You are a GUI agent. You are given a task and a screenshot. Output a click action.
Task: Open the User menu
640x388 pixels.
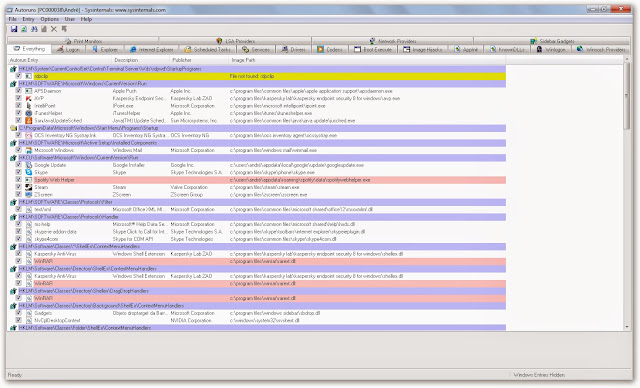70,19
